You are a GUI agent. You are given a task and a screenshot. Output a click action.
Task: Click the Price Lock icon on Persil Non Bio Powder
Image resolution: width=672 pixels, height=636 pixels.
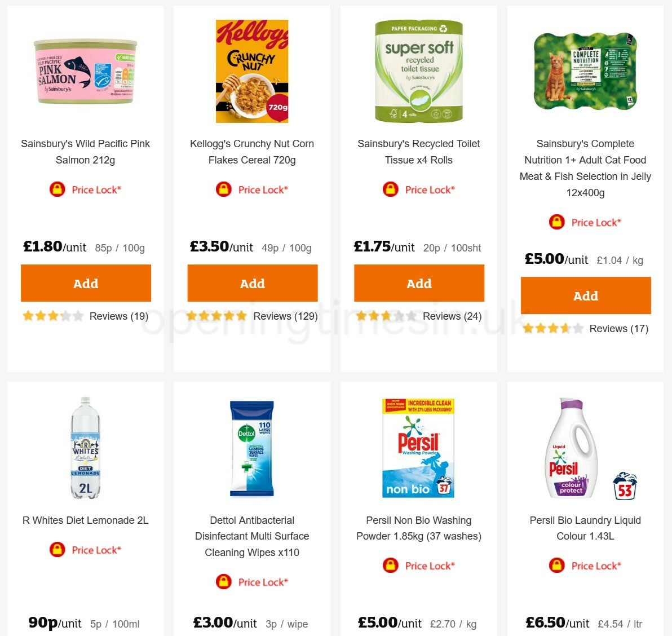[x=390, y=566]
